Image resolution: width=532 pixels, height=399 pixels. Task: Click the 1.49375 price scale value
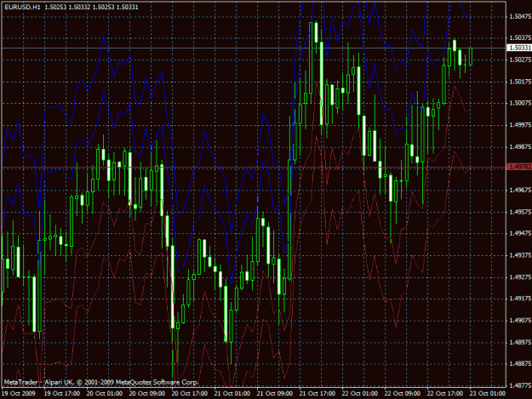click(x=520, y=255)
